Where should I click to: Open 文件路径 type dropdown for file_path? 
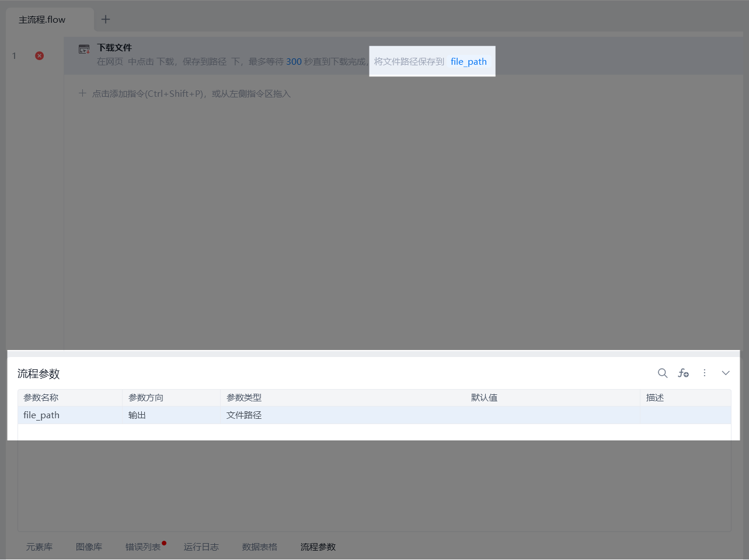344,415
